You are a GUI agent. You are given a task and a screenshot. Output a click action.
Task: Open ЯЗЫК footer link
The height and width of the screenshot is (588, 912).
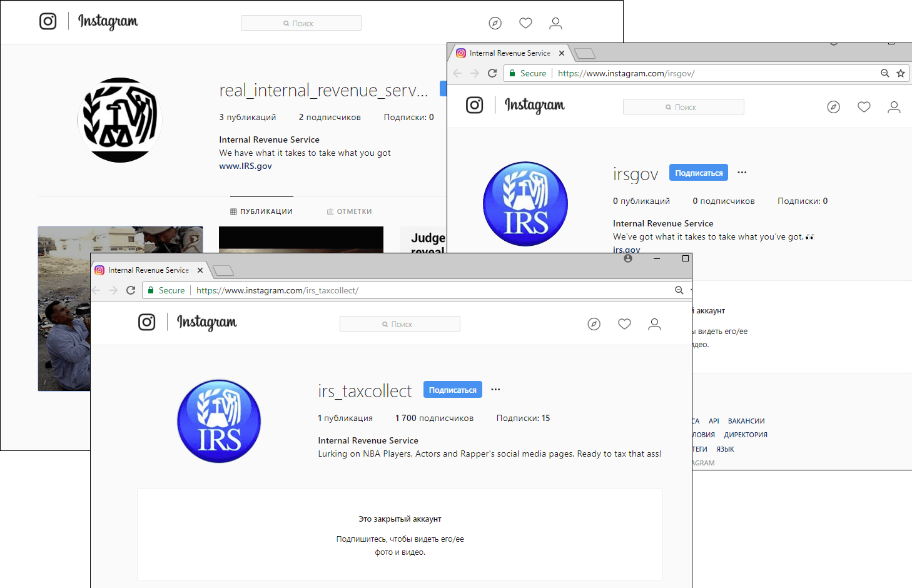[725, 449]
